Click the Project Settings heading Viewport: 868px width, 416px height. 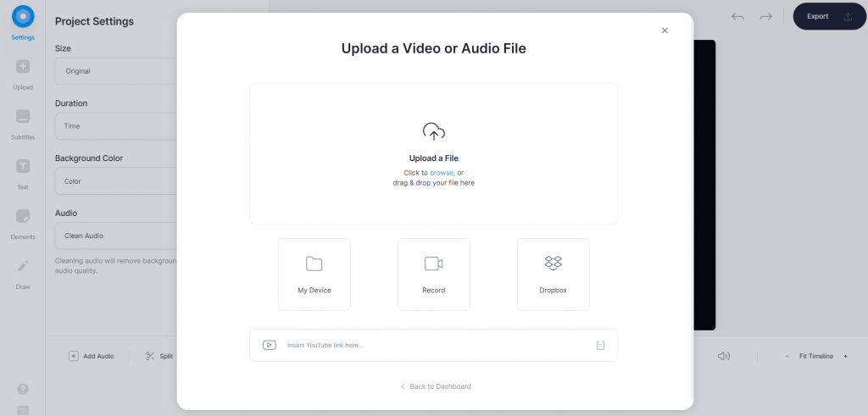point(95,21)
